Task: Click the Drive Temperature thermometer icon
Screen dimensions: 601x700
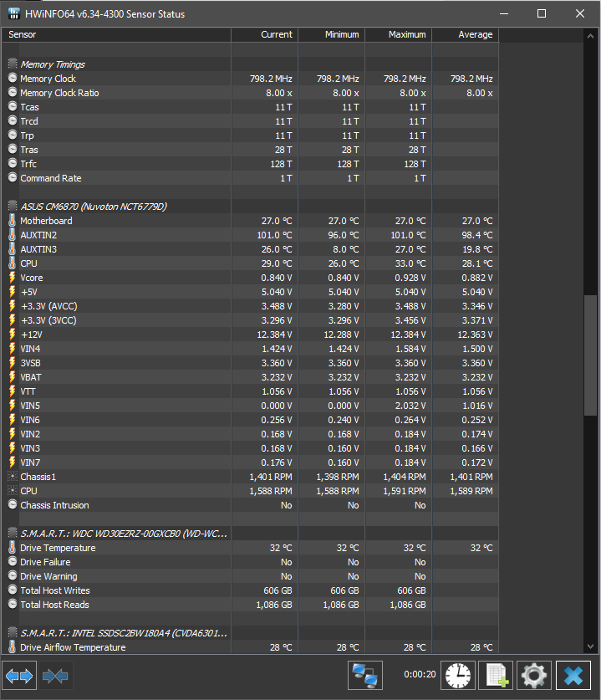Action: point(13,547)
